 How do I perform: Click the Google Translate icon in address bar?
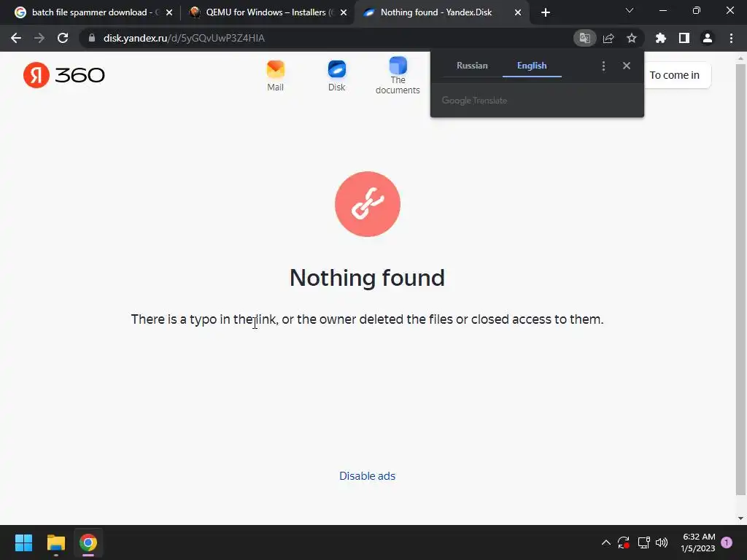584,38
